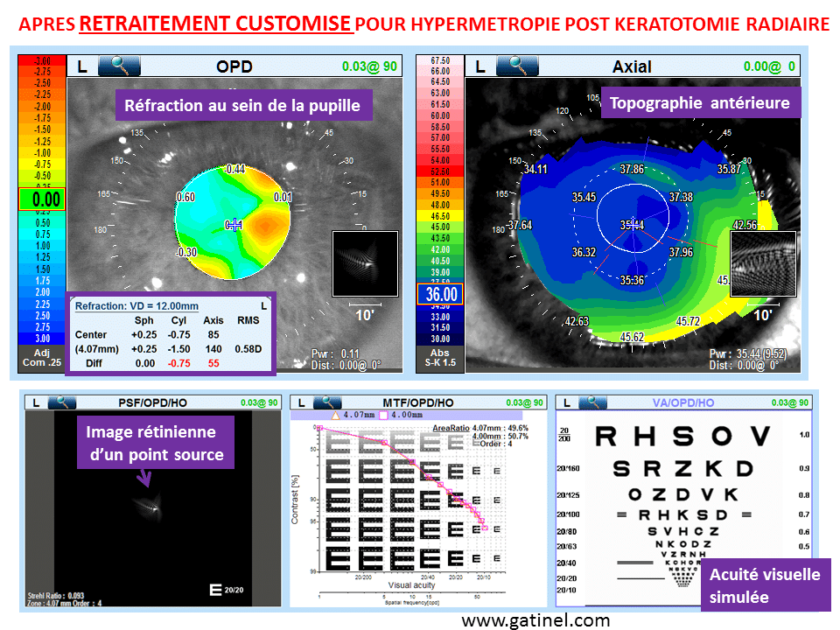Pick the highlighted 36.00 step on Axial scale
The image size is (840, 630).
[x=440, y=294]
